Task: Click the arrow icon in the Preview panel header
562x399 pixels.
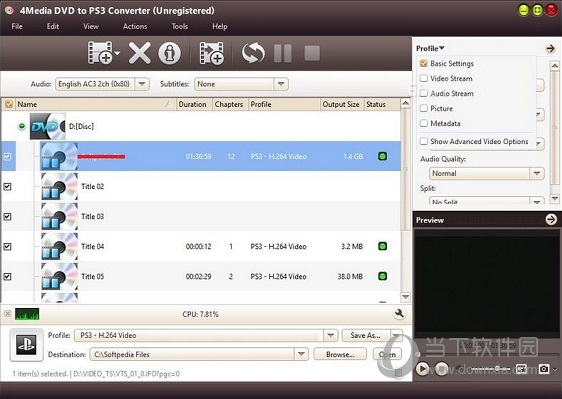Action: [551, 219]
